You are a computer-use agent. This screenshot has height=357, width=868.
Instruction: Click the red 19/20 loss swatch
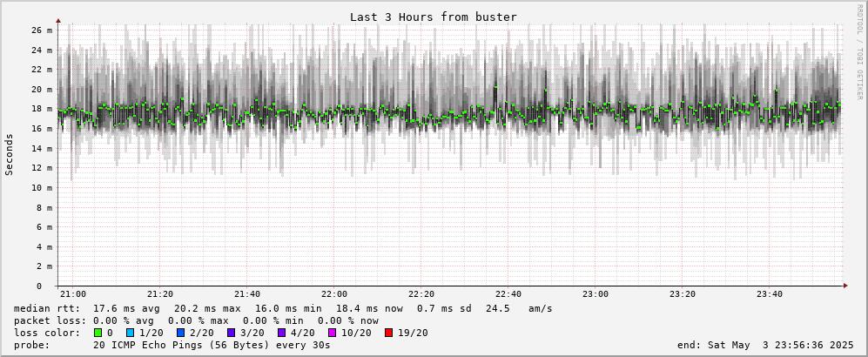(x=388, y=333)
